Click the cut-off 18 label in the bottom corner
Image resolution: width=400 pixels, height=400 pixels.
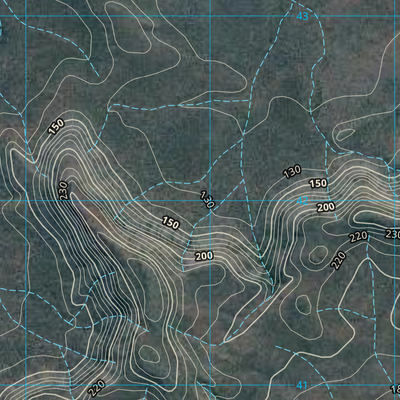pyautogui.click(x=395, y=389)
